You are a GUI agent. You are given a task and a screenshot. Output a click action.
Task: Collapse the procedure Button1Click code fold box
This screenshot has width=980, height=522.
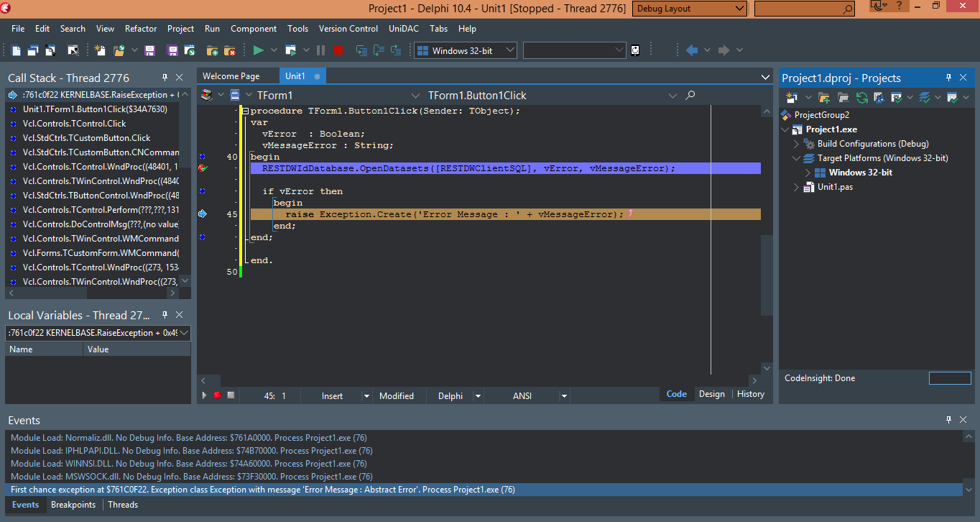click(x=244, y=111)
